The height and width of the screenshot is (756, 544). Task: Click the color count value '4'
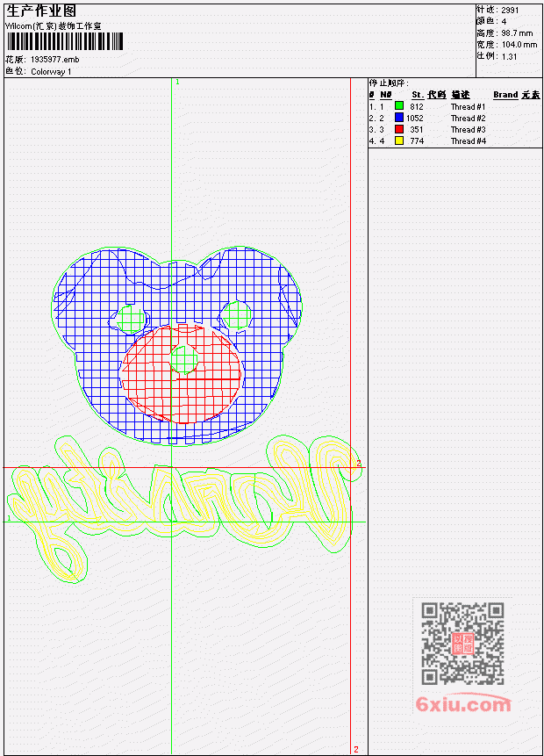(x=504, y=21)
